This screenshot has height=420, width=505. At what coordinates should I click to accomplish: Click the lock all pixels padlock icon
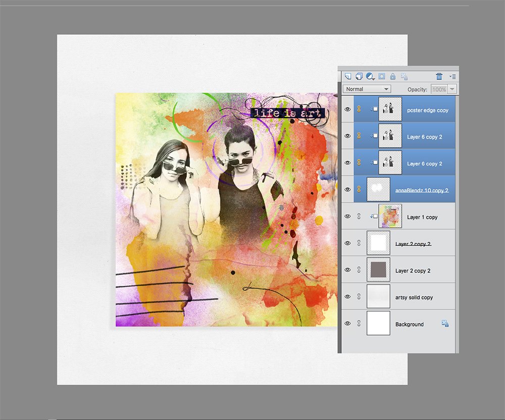pos(392,76)
